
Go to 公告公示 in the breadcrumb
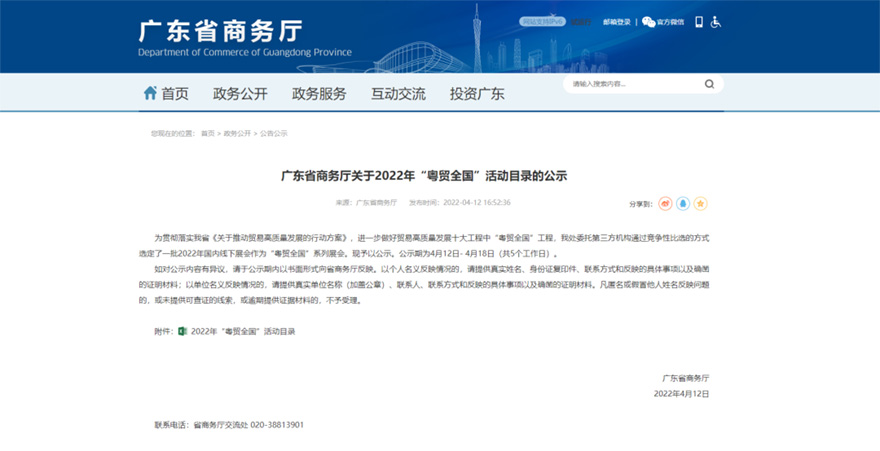tap(274, 134)
